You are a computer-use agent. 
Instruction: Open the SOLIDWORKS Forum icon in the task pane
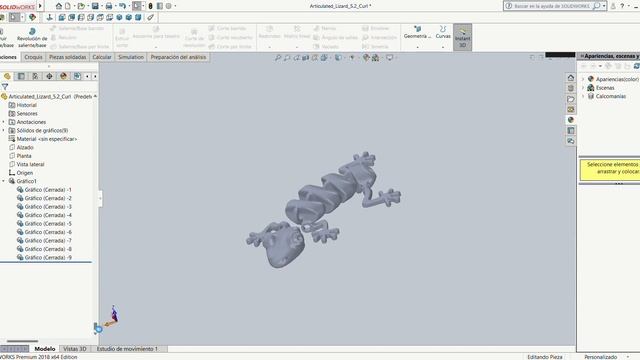click(571, 141)
